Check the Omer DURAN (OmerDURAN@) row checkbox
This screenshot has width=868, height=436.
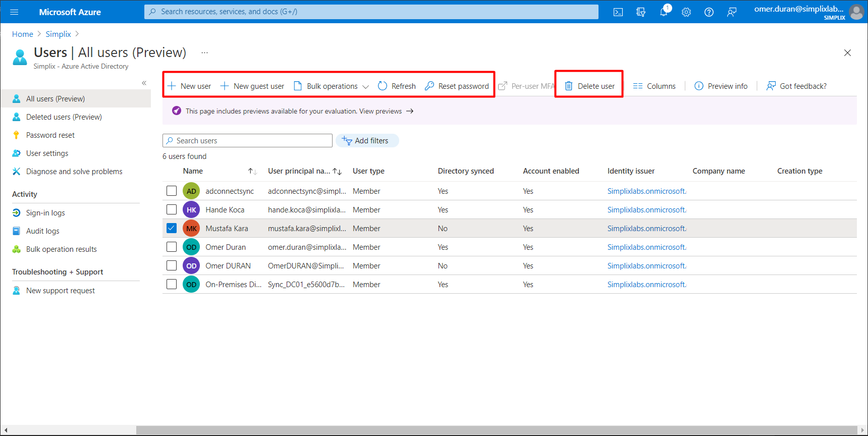point(172,265)
